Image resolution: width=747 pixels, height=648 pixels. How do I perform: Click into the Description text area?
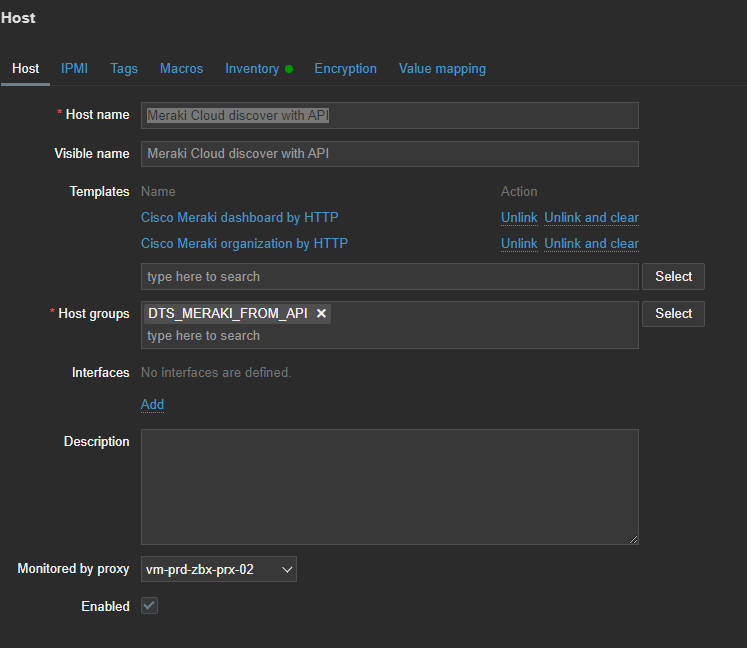[x=389, y=487]
